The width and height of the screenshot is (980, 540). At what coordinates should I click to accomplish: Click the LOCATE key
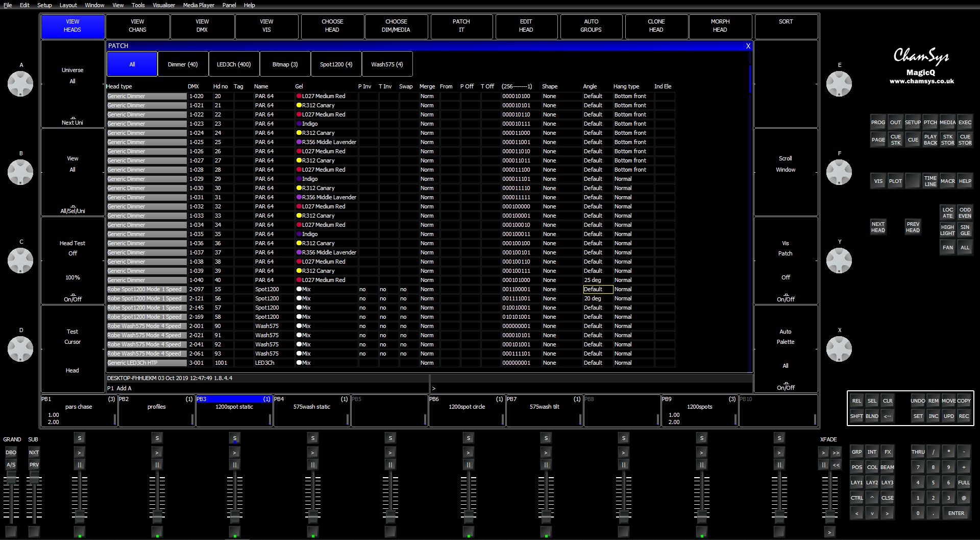pos(947,213)
